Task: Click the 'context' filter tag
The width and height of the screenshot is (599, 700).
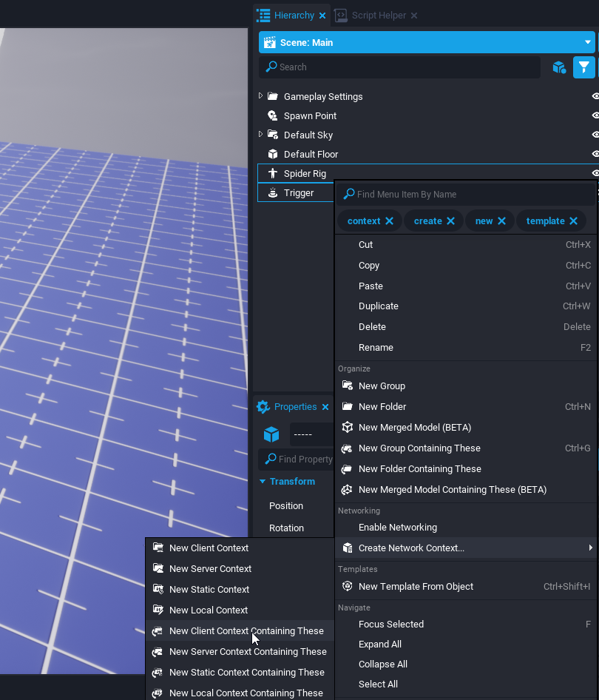Action: tap(363, 221)
